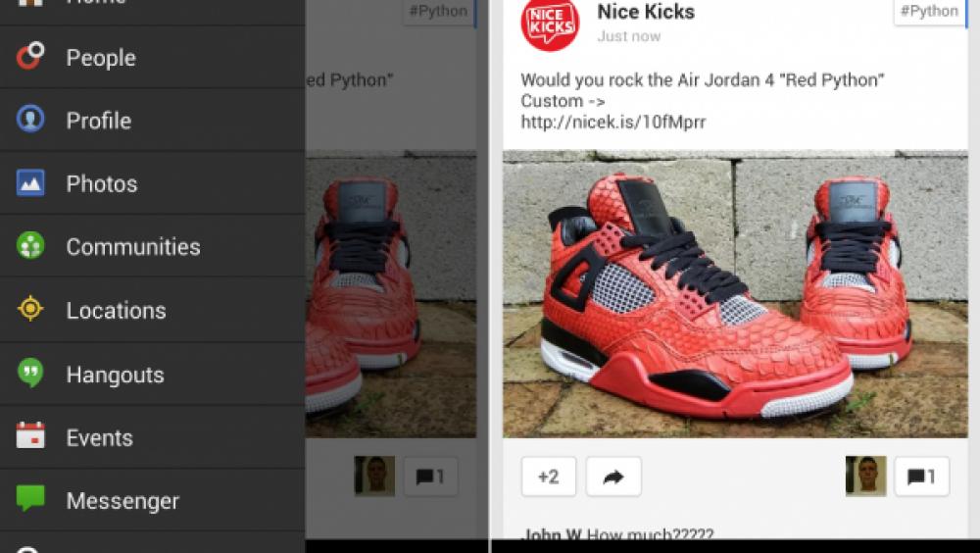Open dimmed comment button on left post
980x553 pixels.
pyautogui.click(x=430, y=477)
